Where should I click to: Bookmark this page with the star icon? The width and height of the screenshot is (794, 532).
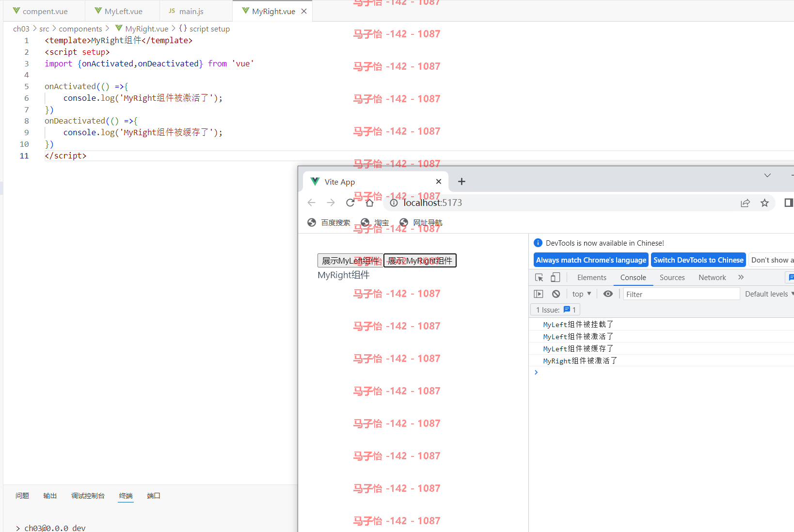[764, 203]
